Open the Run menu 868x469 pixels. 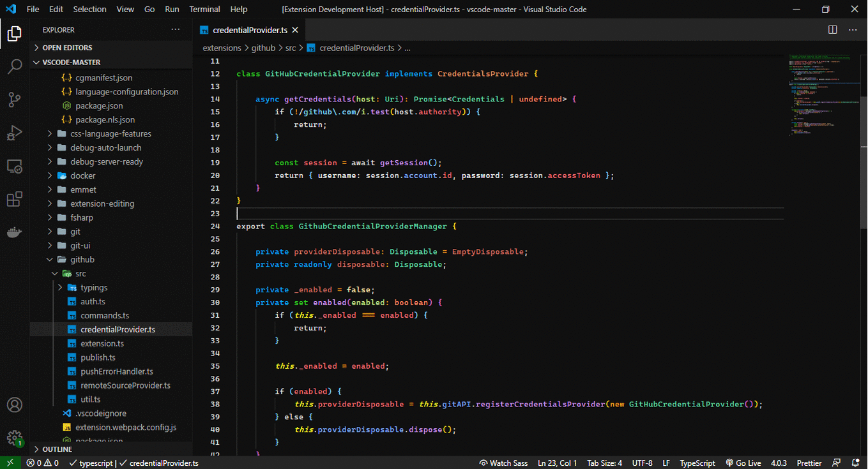pos(172,9)
